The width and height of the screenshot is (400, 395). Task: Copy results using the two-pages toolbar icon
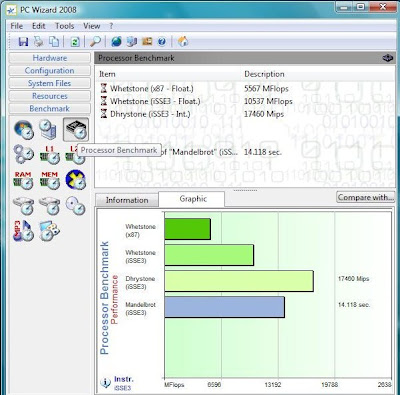point(54,42)
